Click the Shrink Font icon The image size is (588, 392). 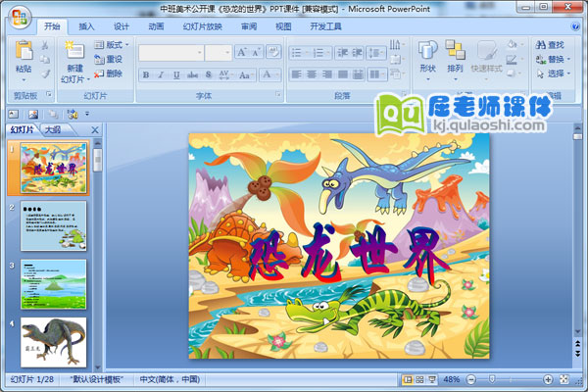tap(257, 52)
